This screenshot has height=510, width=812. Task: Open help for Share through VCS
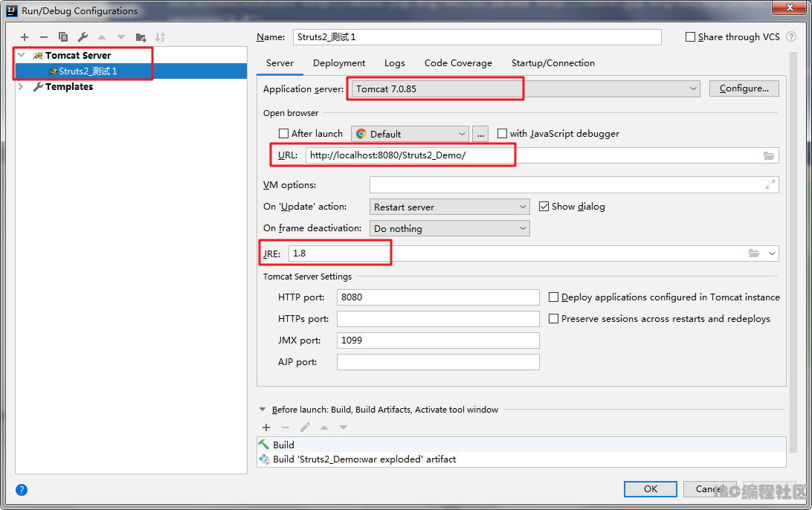point(790,36)
